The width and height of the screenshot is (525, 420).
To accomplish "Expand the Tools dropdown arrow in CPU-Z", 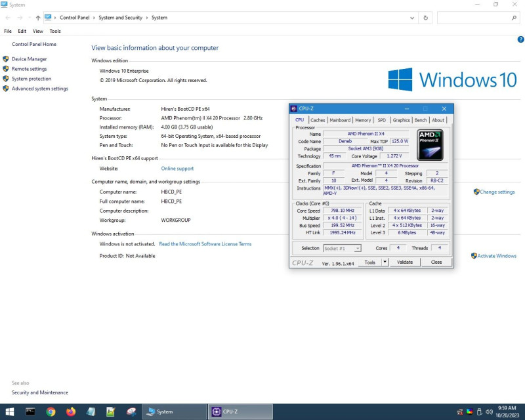I will pos(385,262).
